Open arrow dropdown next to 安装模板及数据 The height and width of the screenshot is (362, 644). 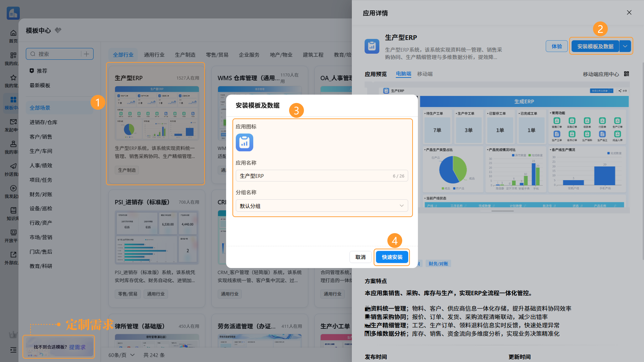pyautogui.click(x=625, y=46)
